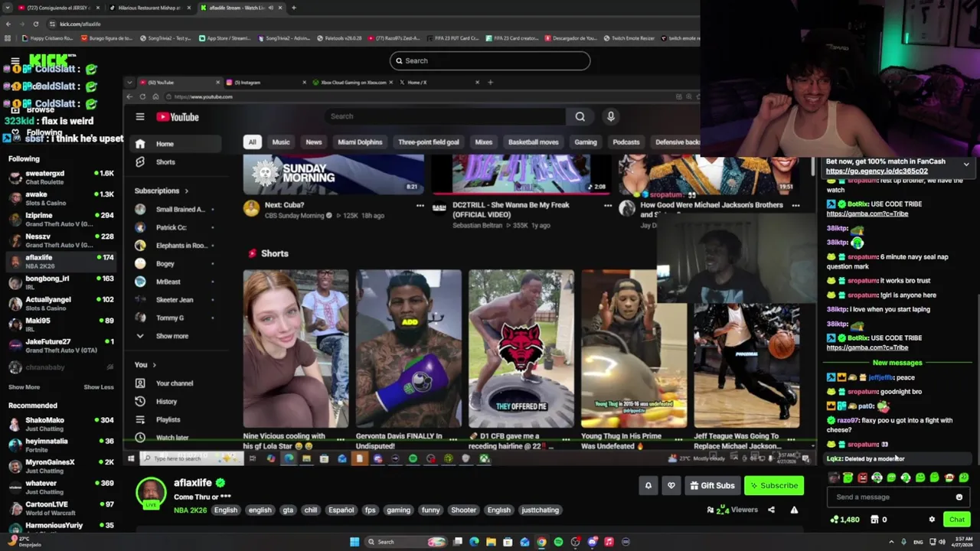Open the 'Paletools v26.0.28' bookmark
This screenshot has width=980, height=551.
tap(338, 37)
